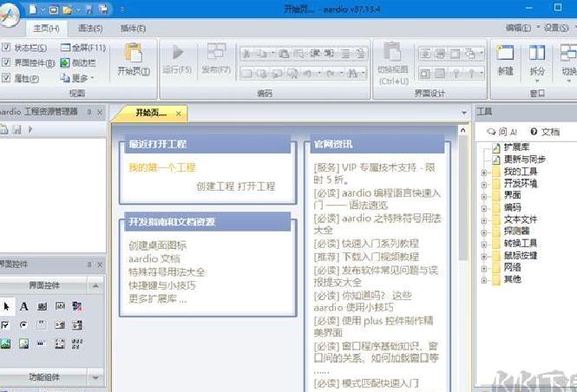This screenshot has width=577, height=392.
Task: Pin the 界面控件 panel
Action: tap(89, 265)
